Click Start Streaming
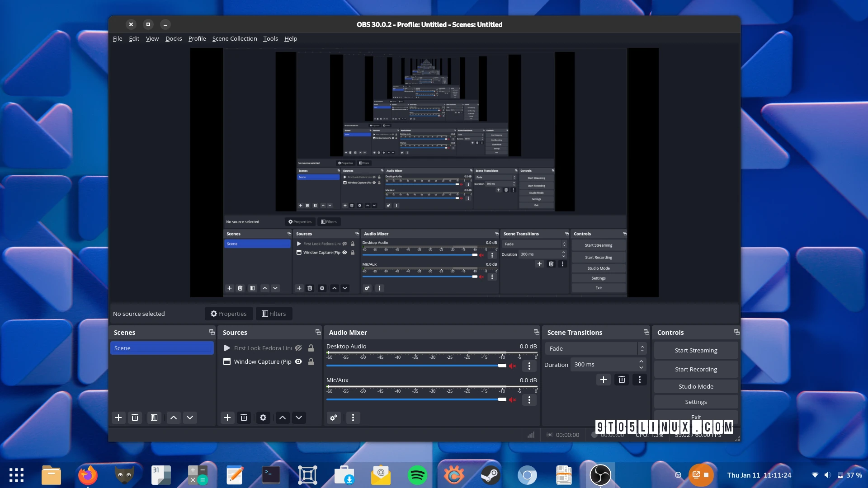Viewport: 868px width, 488px height. pyautogui.click(x=696, y=350)
